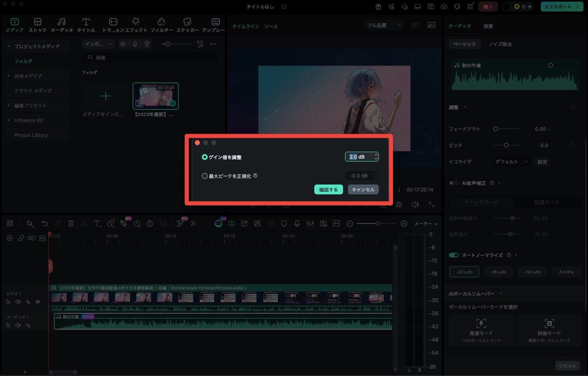Image resolution: width=588 pixels, height=376 pixels.
Task: Select the ベーシック tab
Action: point(464,44)
